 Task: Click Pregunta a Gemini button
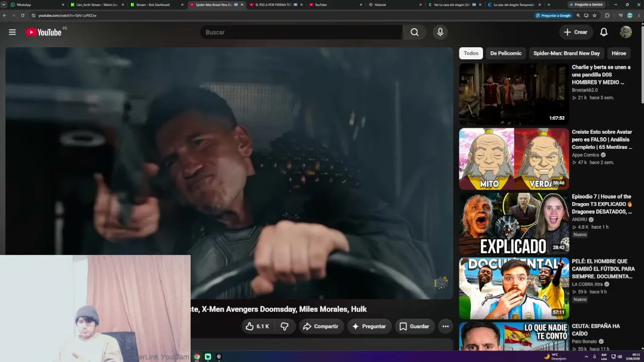pos(586,5)
